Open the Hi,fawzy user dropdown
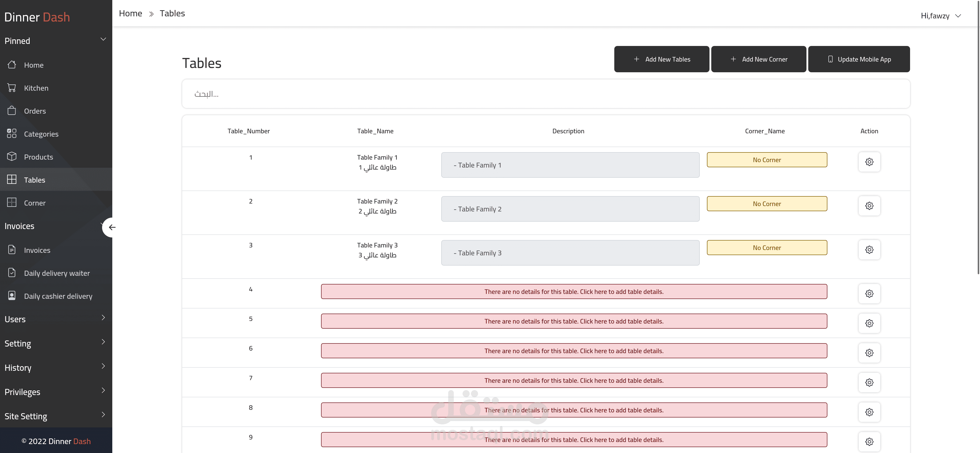980x453 pixels. (941, 16)
